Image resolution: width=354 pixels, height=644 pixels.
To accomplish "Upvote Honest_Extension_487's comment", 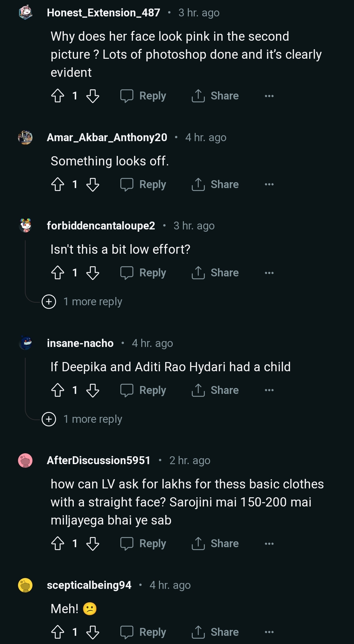I will (58, 96).
